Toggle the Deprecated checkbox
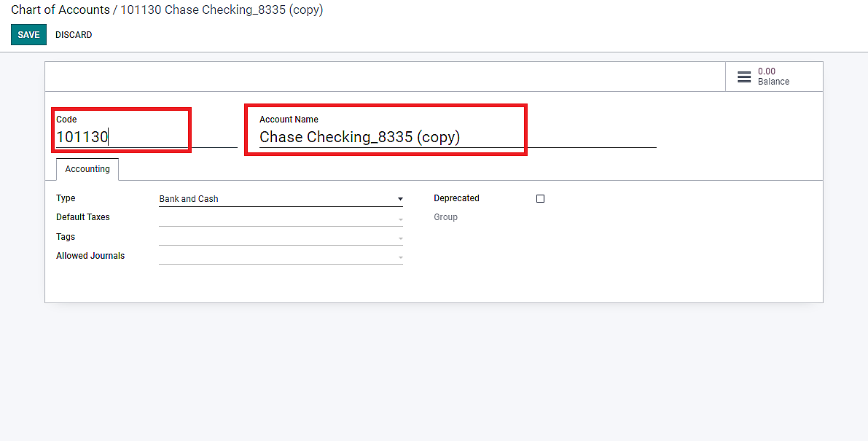Screen dimensions: 868x441 tap(540, 199)
